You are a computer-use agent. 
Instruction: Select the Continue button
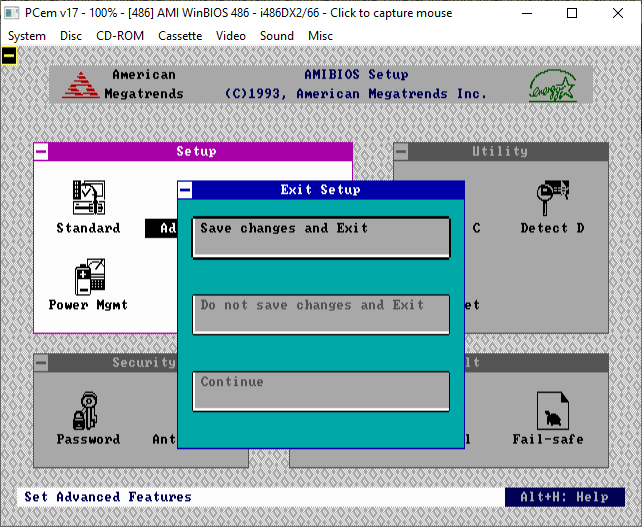tap(321, 391)
